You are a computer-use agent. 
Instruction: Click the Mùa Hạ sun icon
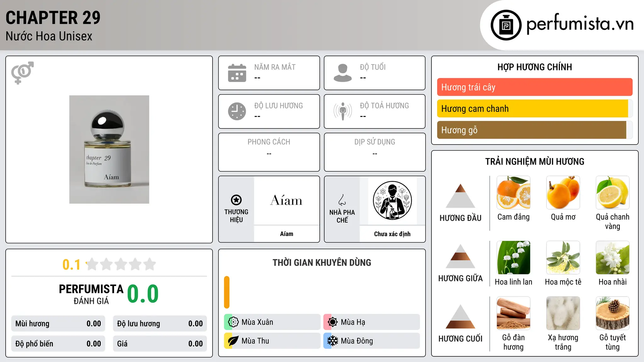point(333,322)
